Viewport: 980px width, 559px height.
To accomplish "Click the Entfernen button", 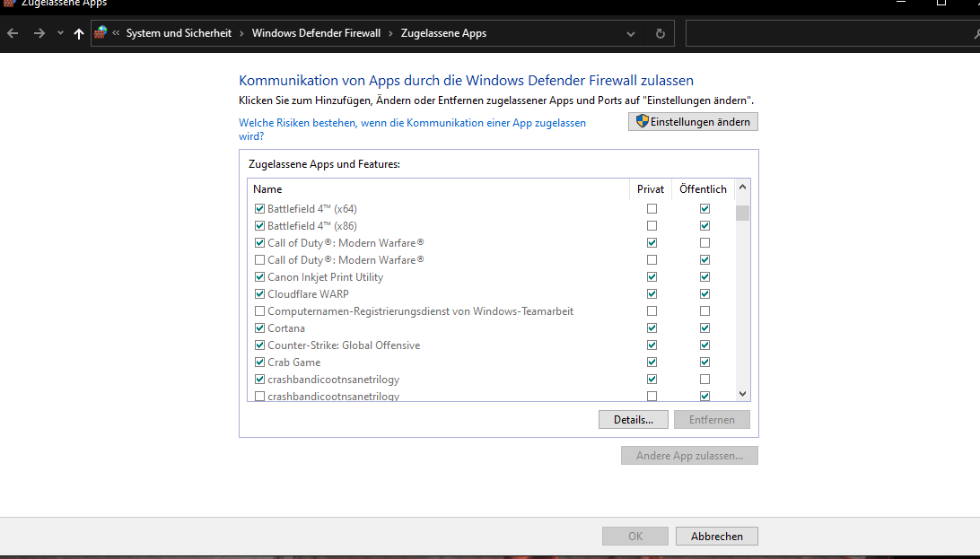I will pyautogui.click(x=712, y=420).
